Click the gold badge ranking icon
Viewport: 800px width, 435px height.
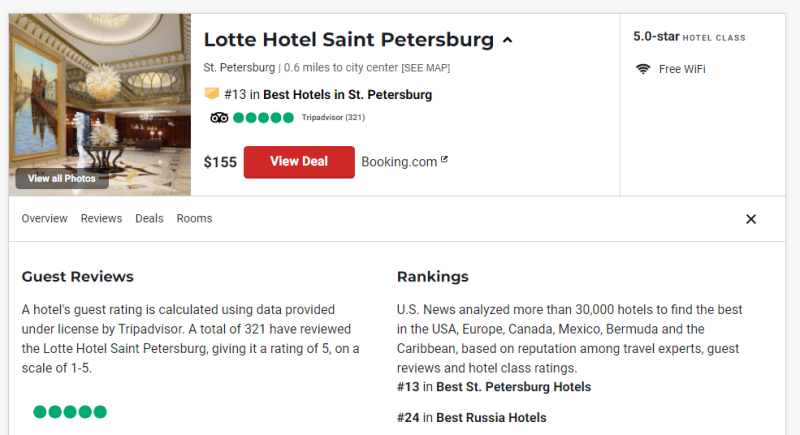(x=211, y=94)
